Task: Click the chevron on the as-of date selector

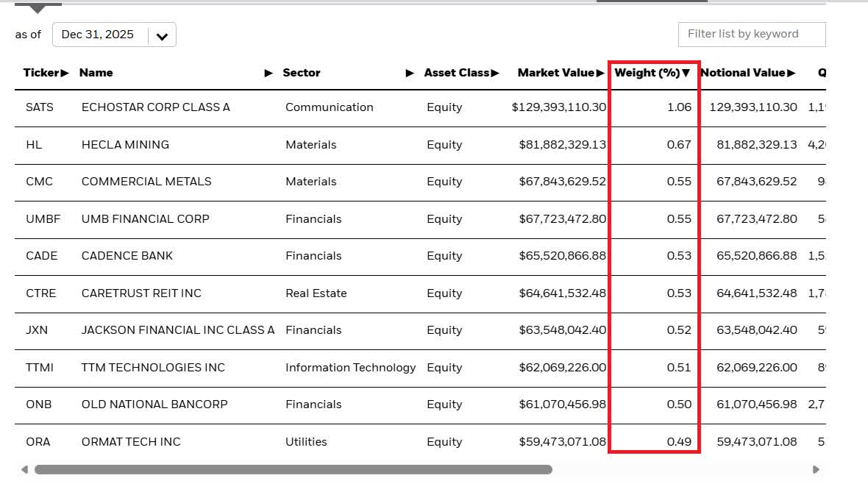Action: pos(162,35)
